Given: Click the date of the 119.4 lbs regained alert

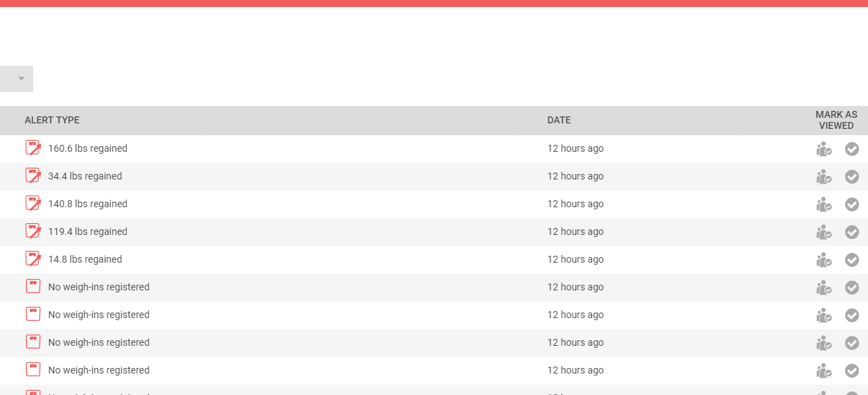Looking at the screenshot, I should click(x=575, y=231).
